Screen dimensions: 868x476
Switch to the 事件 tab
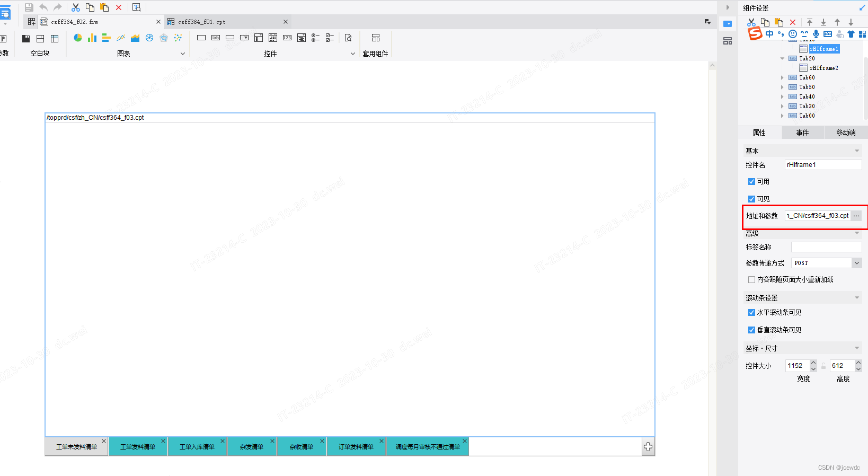[803, 133]
